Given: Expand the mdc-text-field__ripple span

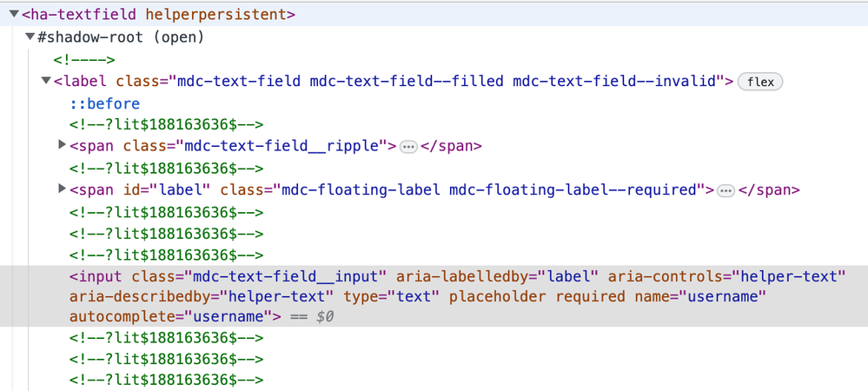Looking at the screenshot, I should tap(62, 145).
